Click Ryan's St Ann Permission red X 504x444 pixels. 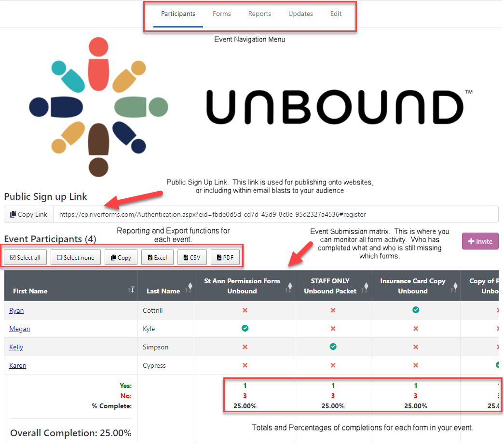pyautogui.click(x=245, y=310)
